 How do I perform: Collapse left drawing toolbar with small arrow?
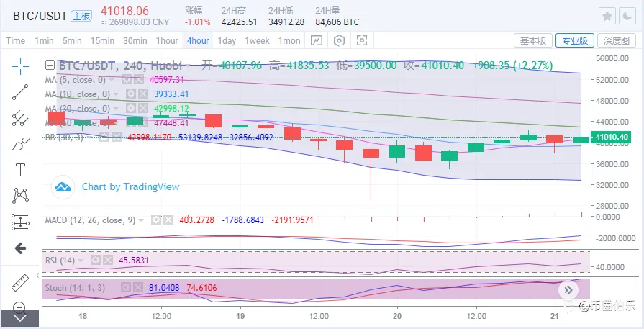pyautogui.click(x=38, y=275)
